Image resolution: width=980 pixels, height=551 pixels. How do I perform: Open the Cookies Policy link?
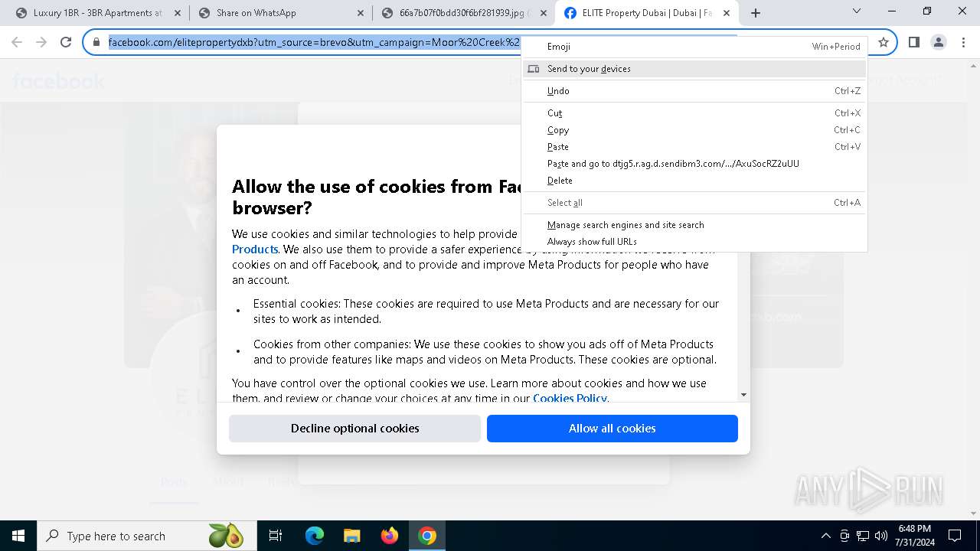coord(570,398)
